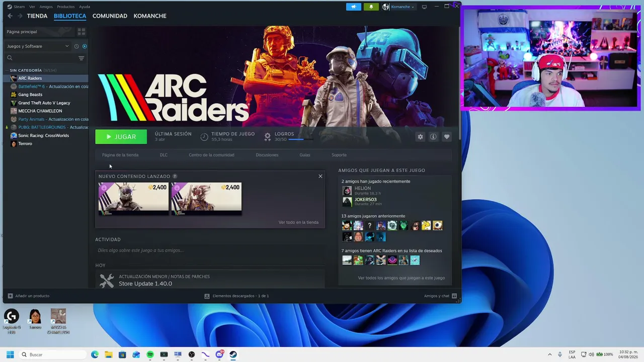Open Centro de la comunidad link

(x=211, y=155)
